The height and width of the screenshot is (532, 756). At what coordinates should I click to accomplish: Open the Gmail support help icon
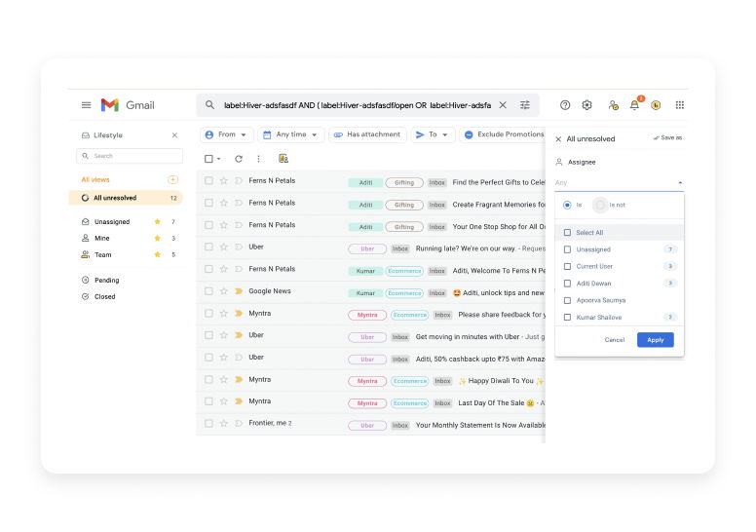[x=565, y=105]
